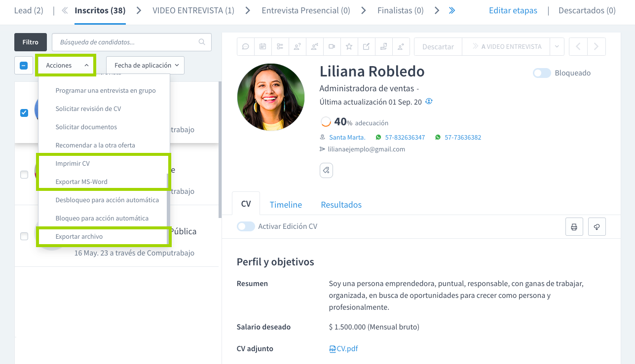Click the cloud download icon beside printer

[597, 227]
